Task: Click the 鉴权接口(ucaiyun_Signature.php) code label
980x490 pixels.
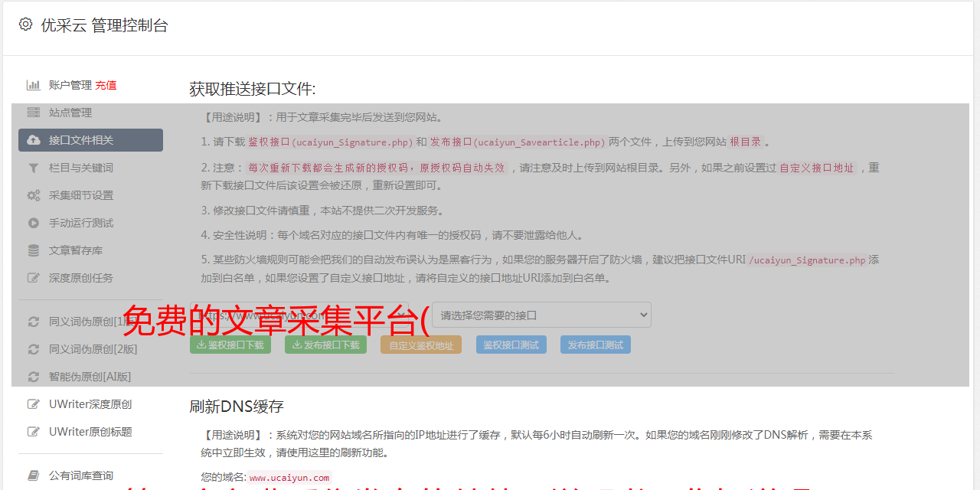Action: [331, 142]
